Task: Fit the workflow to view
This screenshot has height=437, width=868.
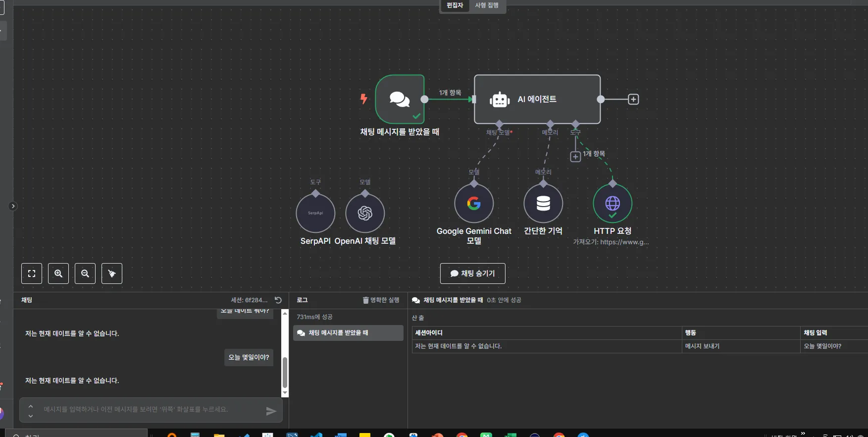Action: (x=32, y=273)
